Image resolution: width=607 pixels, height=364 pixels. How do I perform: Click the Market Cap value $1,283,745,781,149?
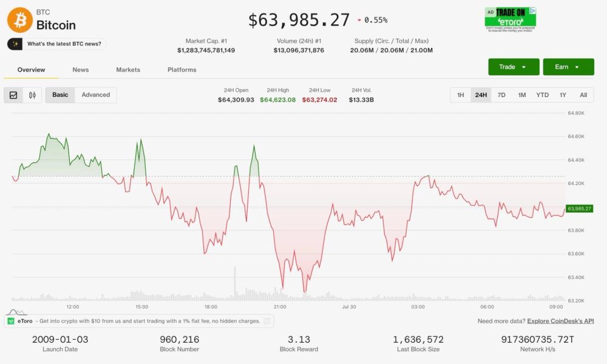pos(206,50)
